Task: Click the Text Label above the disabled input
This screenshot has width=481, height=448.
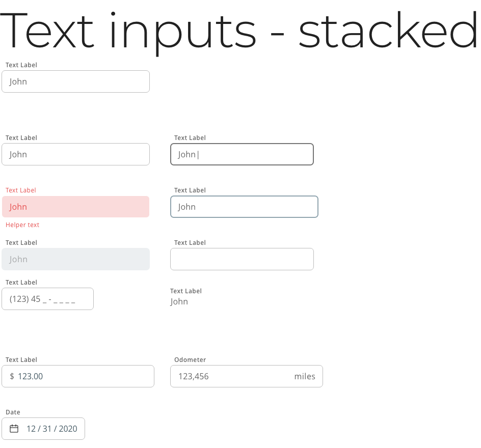Action: pyautogui.click(x=21, y=243)
